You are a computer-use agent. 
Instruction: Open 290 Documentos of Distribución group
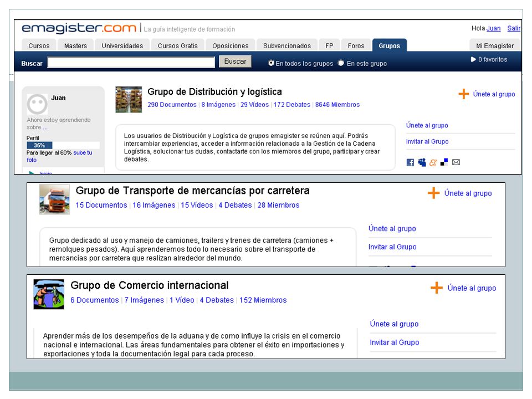[172, 105]
